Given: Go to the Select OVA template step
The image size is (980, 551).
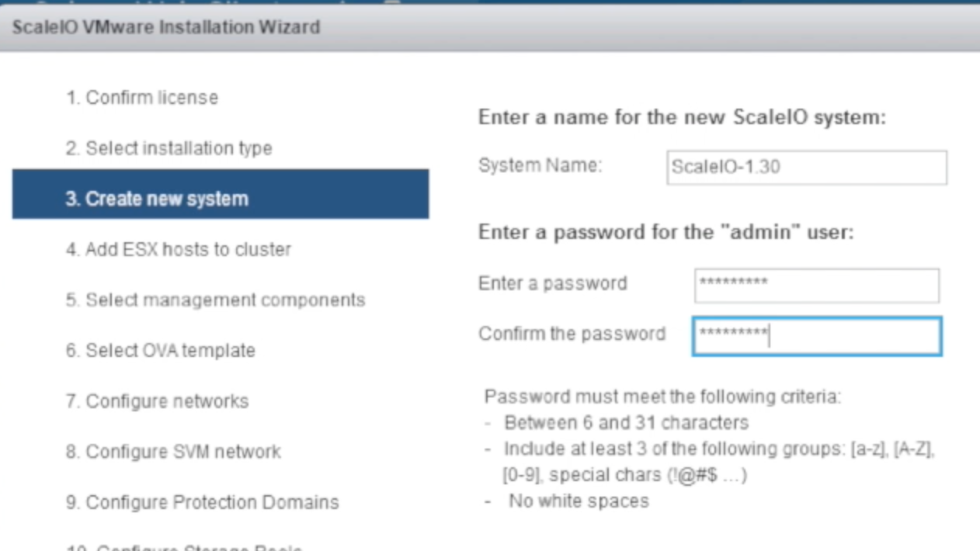Looking at the screenshot, I should (x=160, y=351).
